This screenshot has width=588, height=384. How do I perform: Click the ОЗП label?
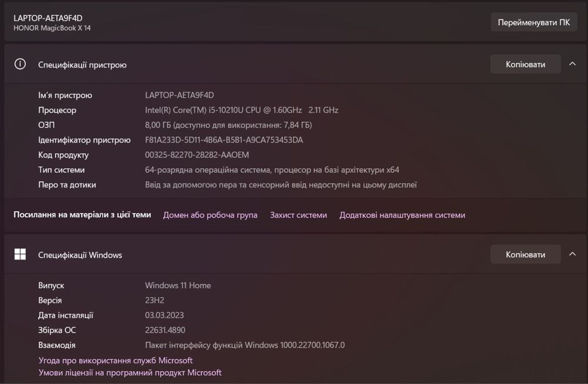[46, 125]
